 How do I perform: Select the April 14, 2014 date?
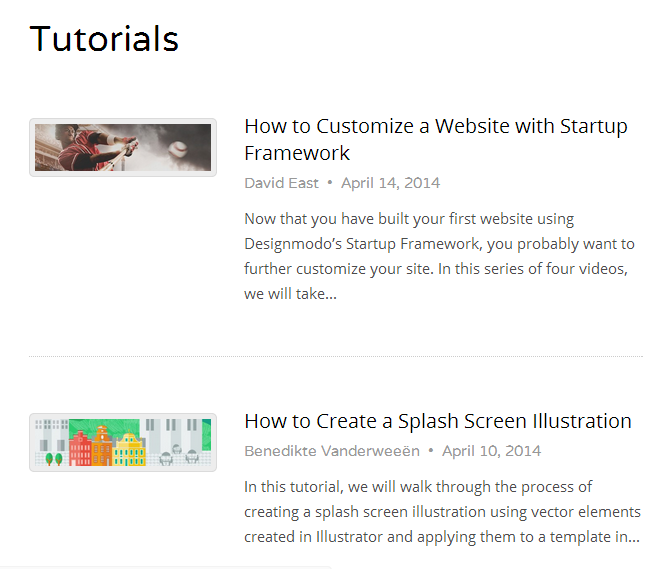point(390,183)
